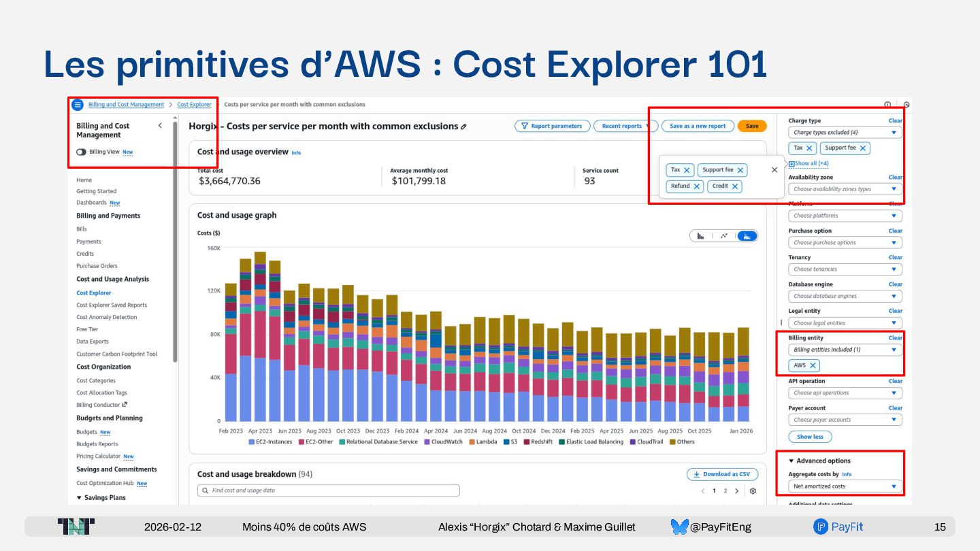
Task: Click the PayFit logo in the footer
Action: pyautogui.click(x=838, y=527)
